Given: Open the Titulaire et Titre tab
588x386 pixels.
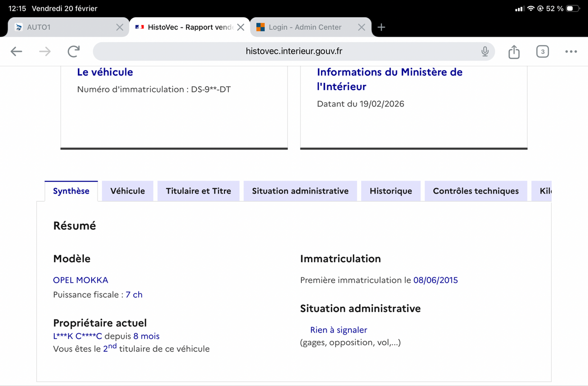Looking at the screenshot, I should 198,191.
